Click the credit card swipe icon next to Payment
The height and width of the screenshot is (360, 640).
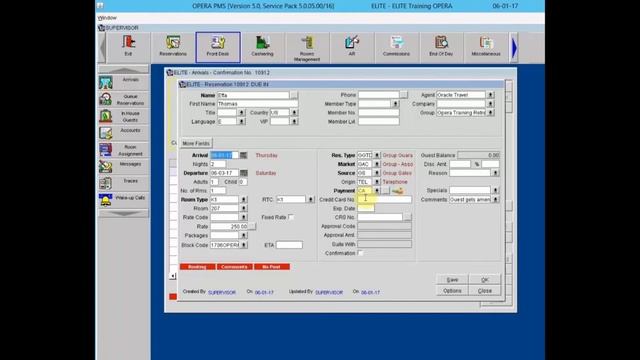[x=398, y=191]
